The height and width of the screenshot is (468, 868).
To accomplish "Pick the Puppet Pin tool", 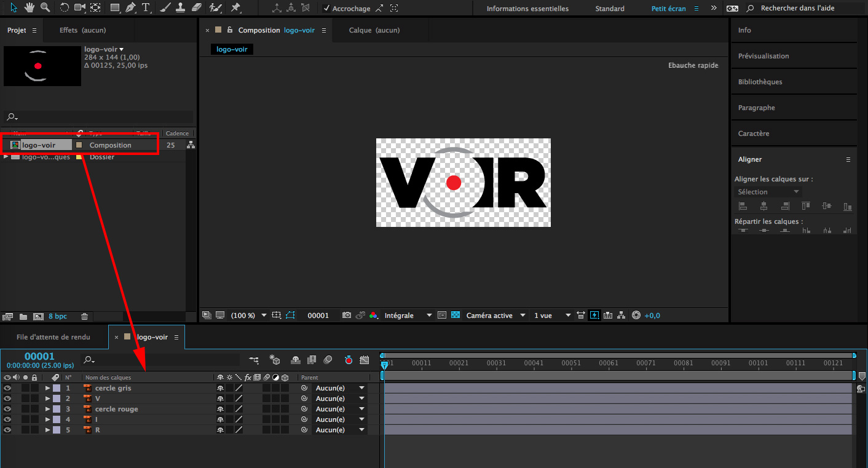I will pyautogui.click(x=235, y=8).
